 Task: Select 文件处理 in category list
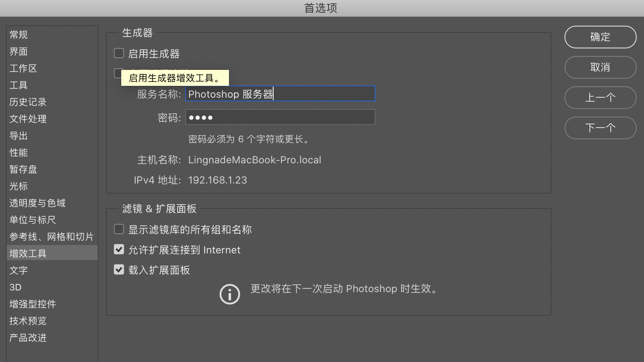click(x=28, y=119)
